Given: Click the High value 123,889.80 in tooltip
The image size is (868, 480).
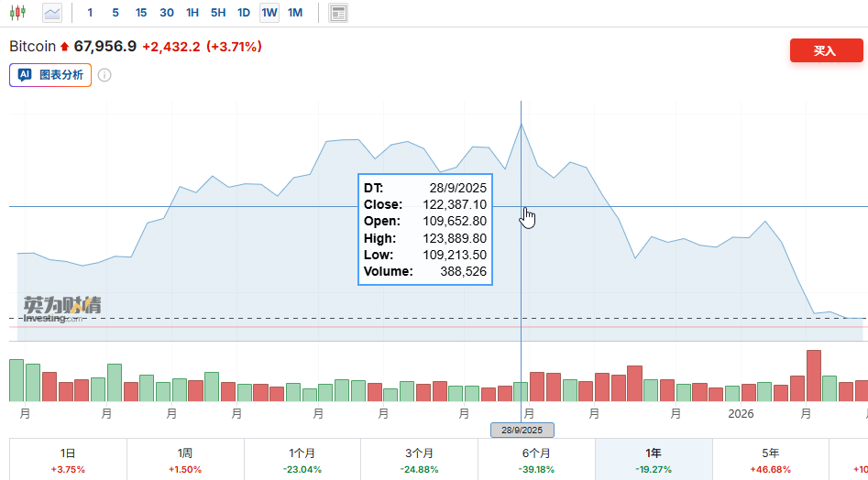Looking at the screenshot, I should (x=455, y=238).
